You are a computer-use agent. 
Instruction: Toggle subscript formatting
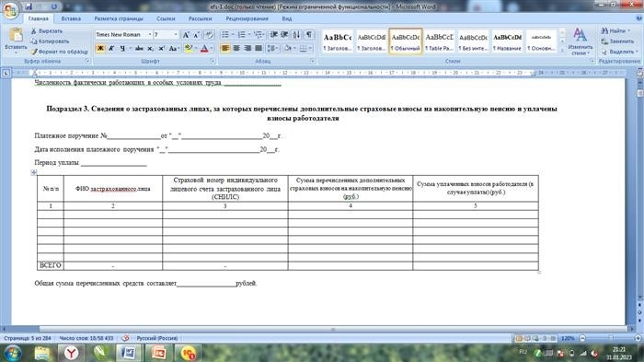click(x=150, y=48)
